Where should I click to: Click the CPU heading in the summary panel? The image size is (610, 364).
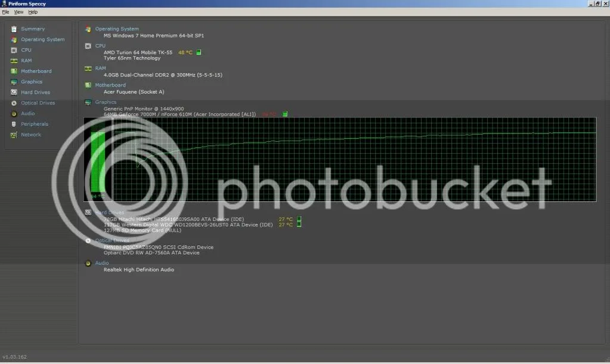pyautogui.click(x=100, y=45)
